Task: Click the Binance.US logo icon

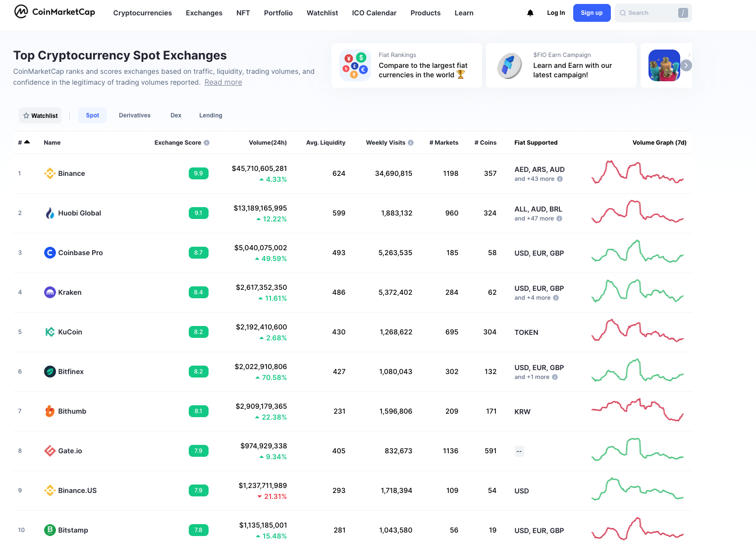Action: pyautogui.click(x=50, y=490)
